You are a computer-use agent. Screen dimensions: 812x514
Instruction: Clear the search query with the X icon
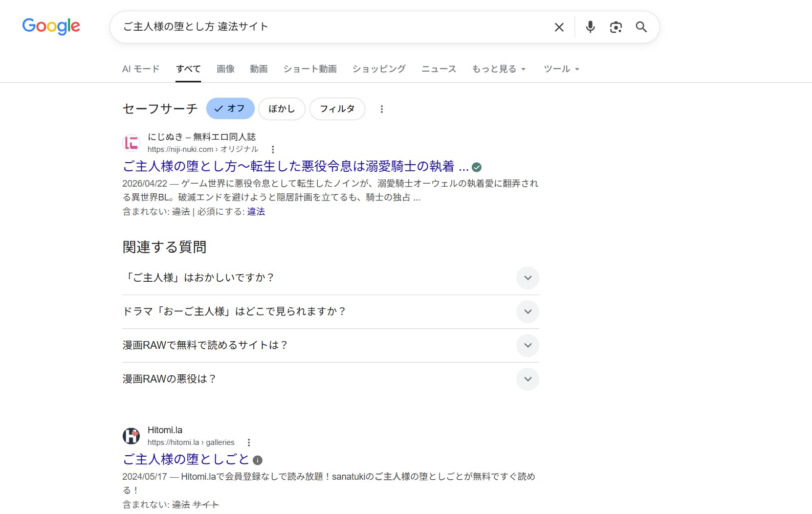[x=559, y=27]
